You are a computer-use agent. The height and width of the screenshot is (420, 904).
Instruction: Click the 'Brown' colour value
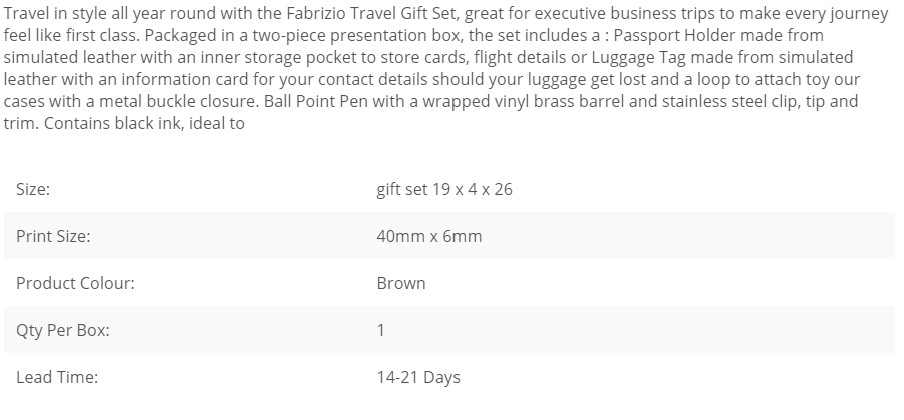tap(401, 283)
